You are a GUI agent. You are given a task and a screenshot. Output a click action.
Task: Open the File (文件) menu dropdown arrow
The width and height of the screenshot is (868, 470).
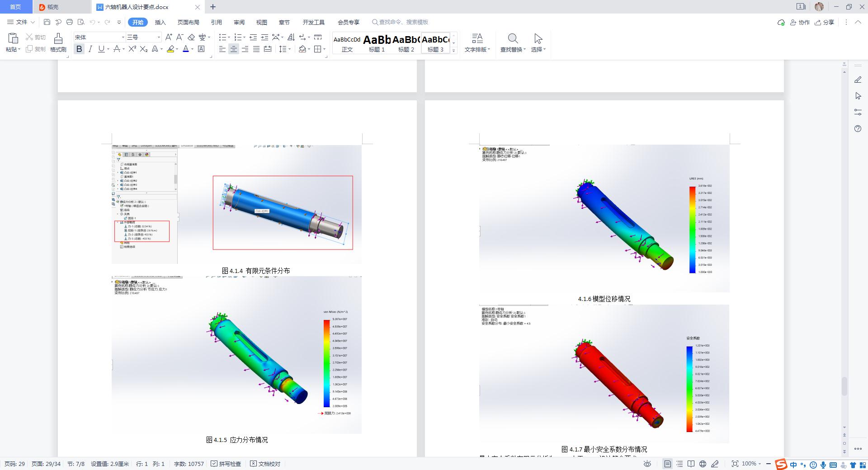coord(32,22)
